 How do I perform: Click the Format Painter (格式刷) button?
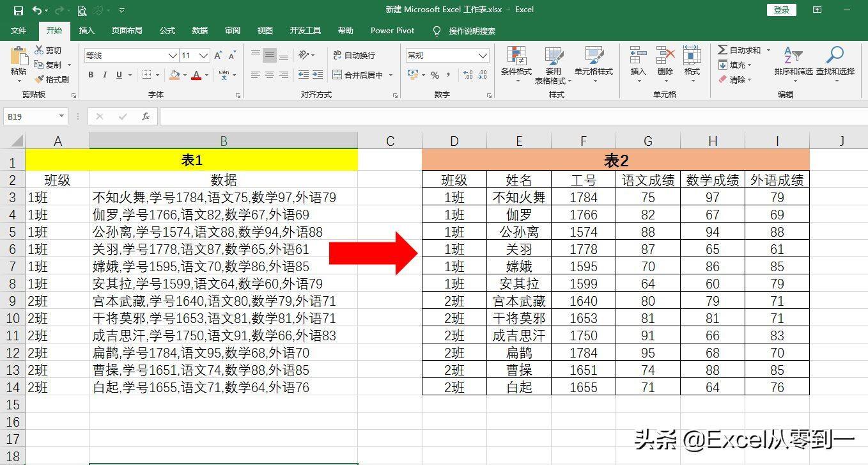point(52,79)
